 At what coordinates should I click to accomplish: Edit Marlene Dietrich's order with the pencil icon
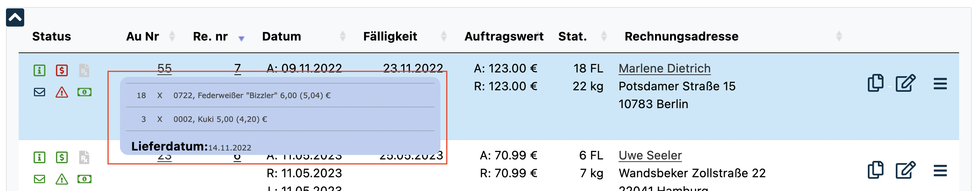point(905,83)
